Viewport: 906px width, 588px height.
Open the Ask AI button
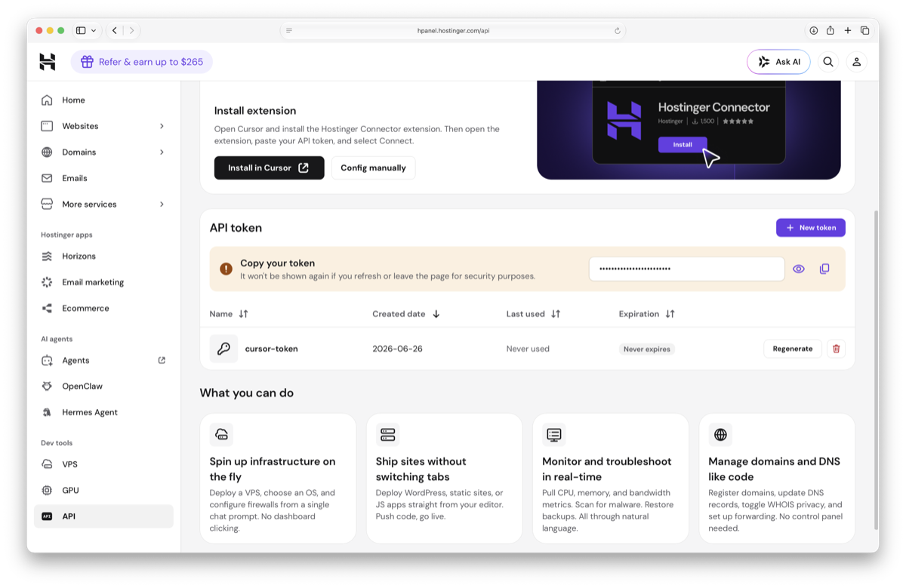point(778,62)
